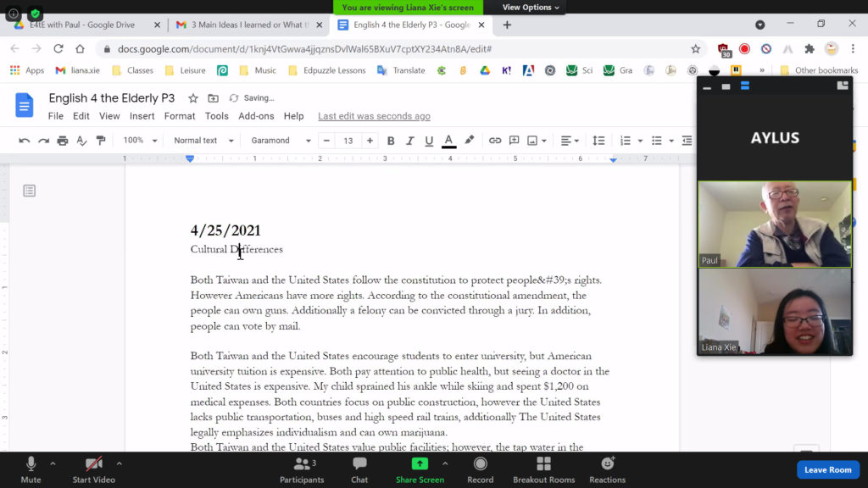Open the Format menu
Image resolution: width=868 pixels, height=488 pixels.
[180, 116]
